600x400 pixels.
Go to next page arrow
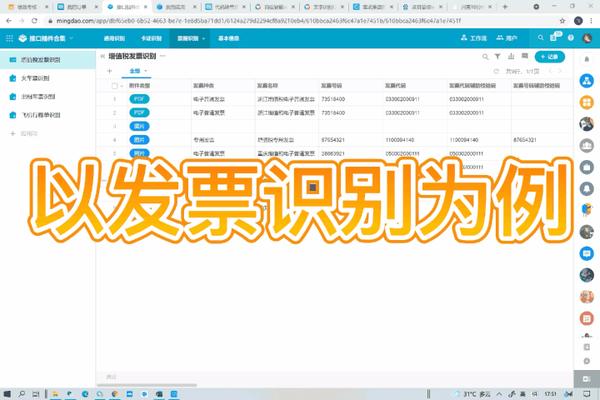coord(560,71)
